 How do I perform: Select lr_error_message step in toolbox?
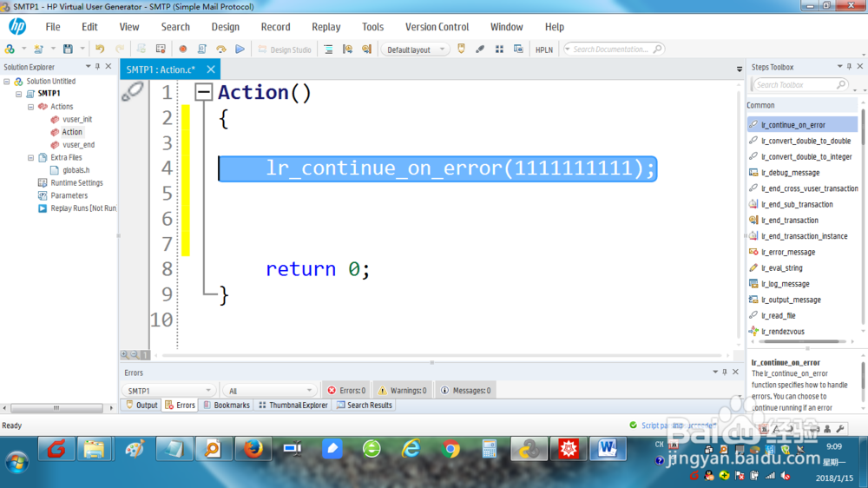pos(788,252)
